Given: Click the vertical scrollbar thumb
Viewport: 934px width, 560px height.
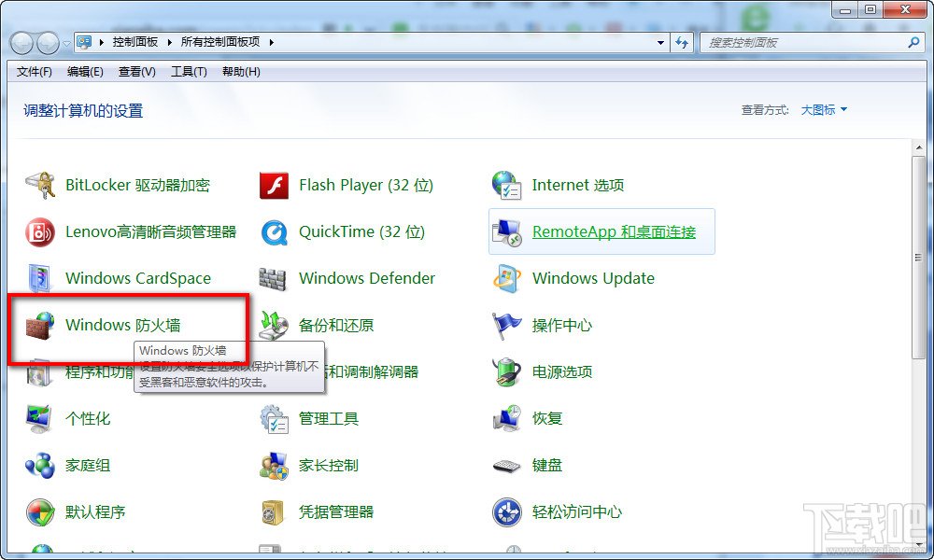Looking at the screenshot, I should (918, 258).
